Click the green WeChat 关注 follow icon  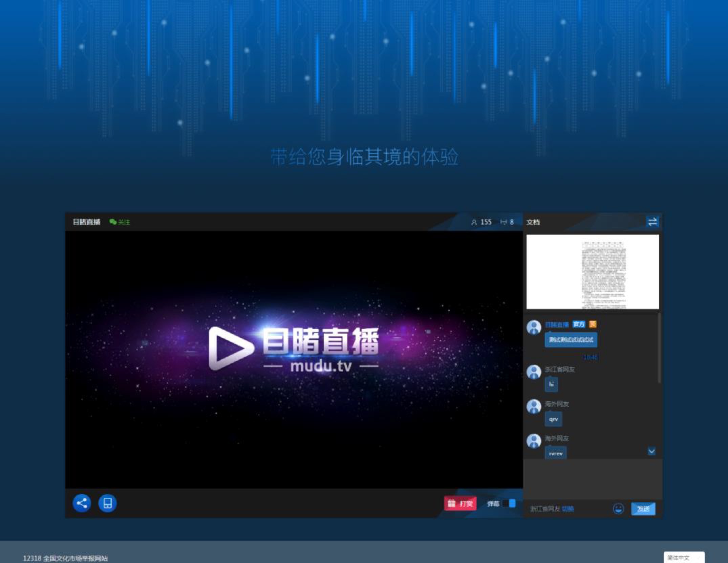point(120,222)
